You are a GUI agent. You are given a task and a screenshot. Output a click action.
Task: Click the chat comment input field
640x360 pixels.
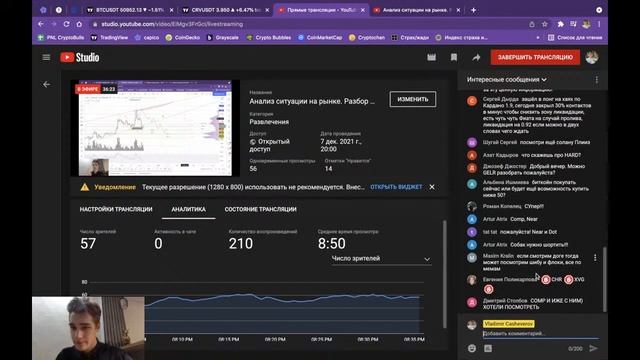coord(540,334)
